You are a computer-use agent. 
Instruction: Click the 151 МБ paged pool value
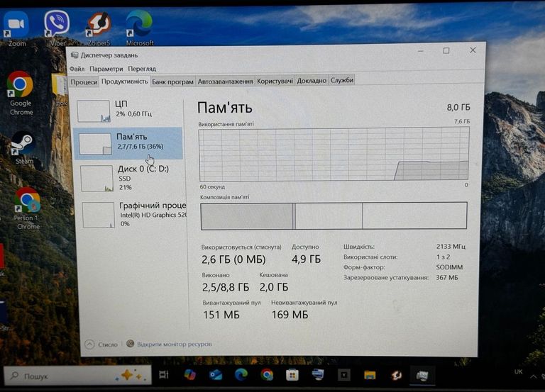[221, 315]
